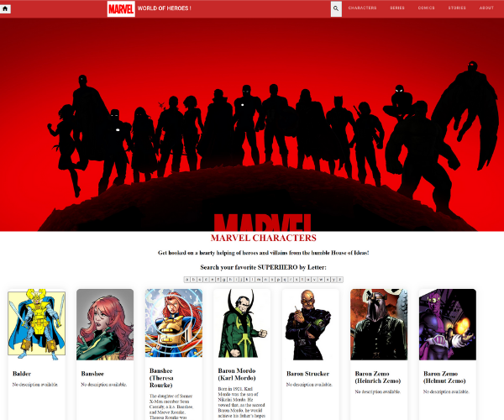Open the Banshee character portrait
Image resolution: width=504 pixels, height=420 pixels.
(105, 324)
